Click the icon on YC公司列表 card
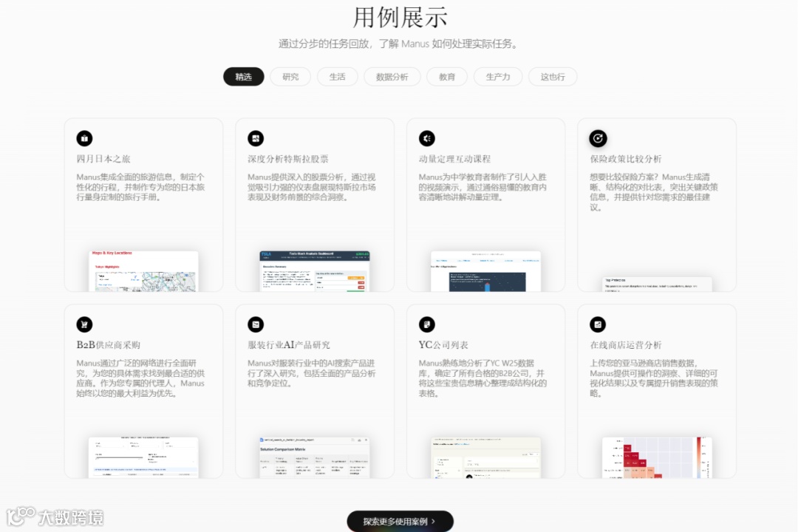 click(427, 324)
